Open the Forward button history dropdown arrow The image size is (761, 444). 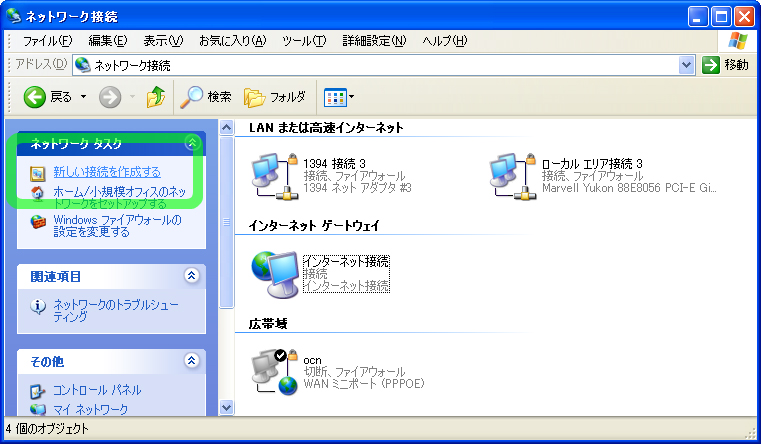pyautogui.click(x=132, y=97)
